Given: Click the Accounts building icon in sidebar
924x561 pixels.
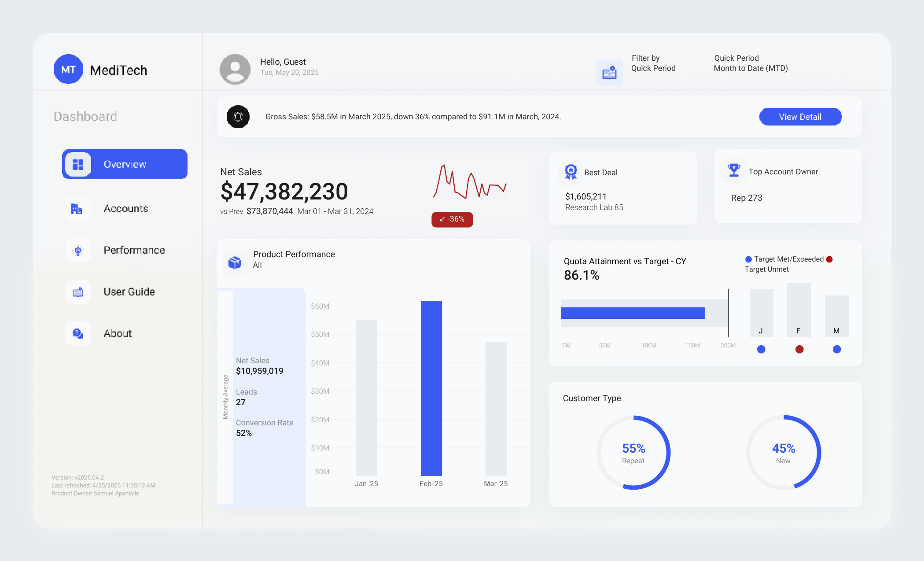Looking at the screenshot, I should tap(77, 209).
